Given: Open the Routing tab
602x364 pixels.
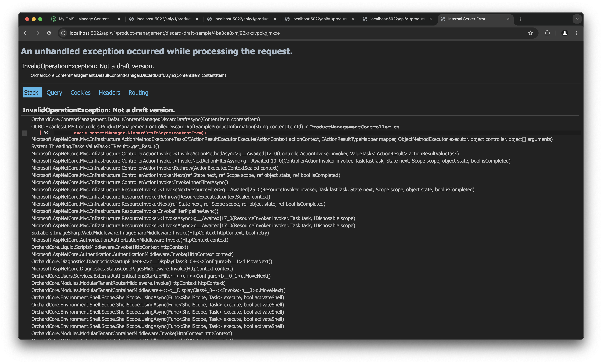Looking at the screenshot, I should tap(138, 93).
